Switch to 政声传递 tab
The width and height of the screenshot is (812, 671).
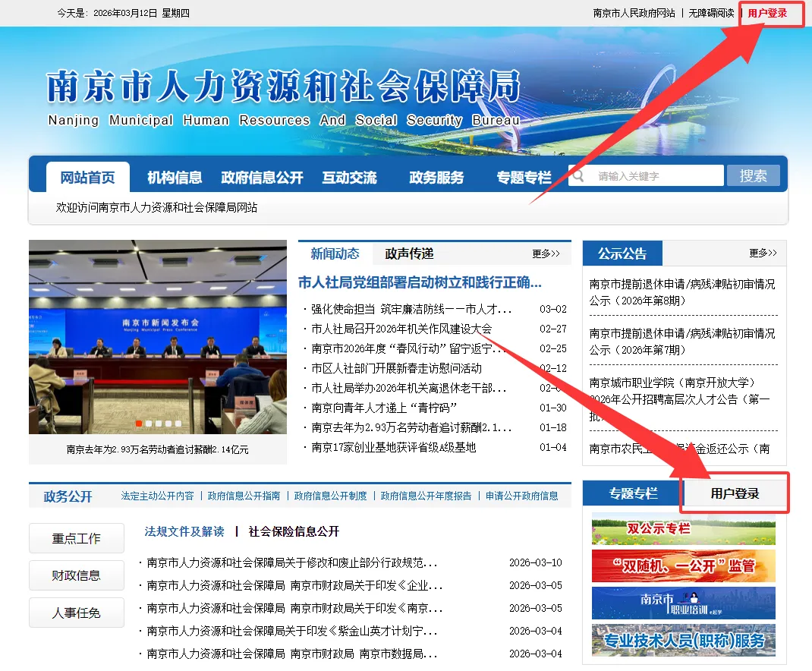click(409, 254)
